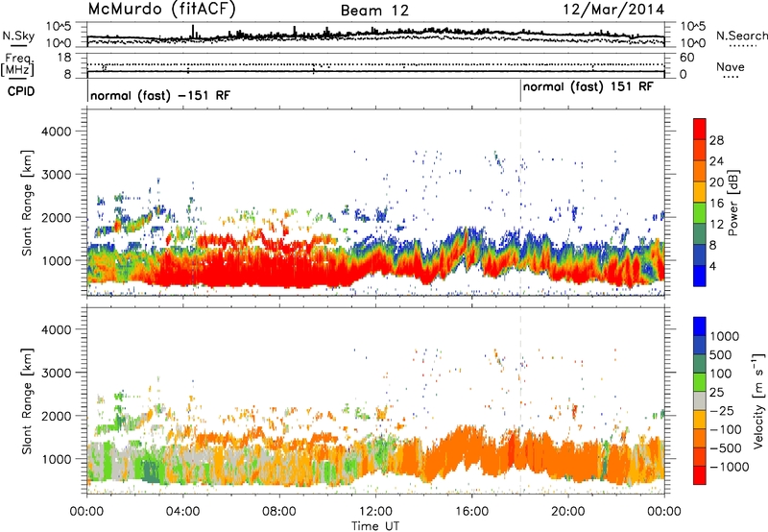Click the 28 label on power colorbar

[x=716, y=140]
